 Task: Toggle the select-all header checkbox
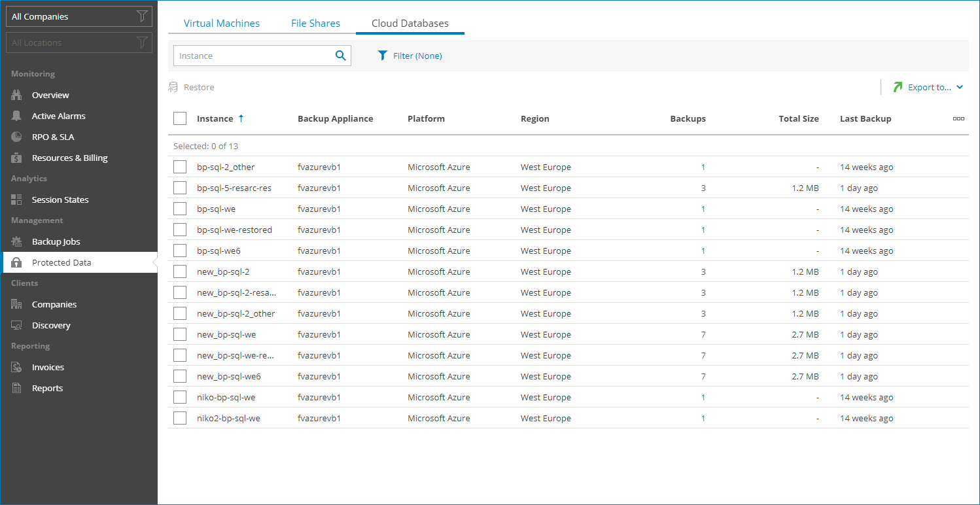click(x=180, y=118)
